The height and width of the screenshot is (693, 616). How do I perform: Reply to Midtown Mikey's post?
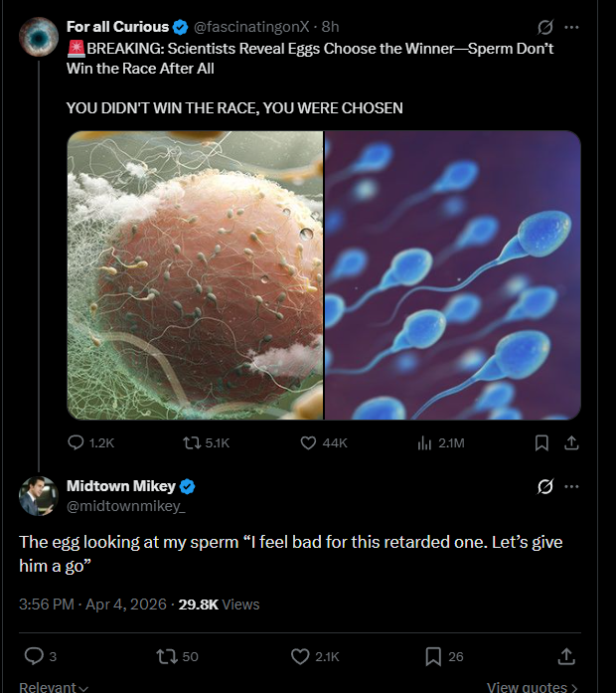(33, 655)
